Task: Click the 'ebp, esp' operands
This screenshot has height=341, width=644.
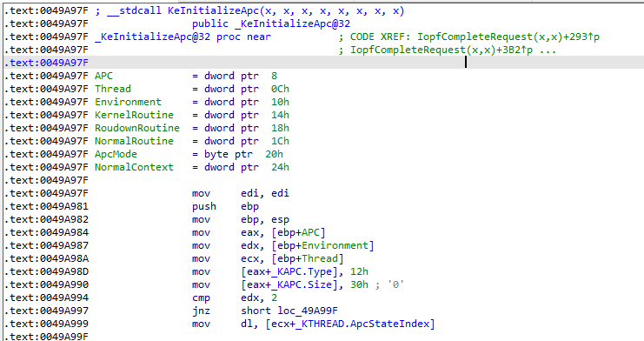Action: [265, 220]
